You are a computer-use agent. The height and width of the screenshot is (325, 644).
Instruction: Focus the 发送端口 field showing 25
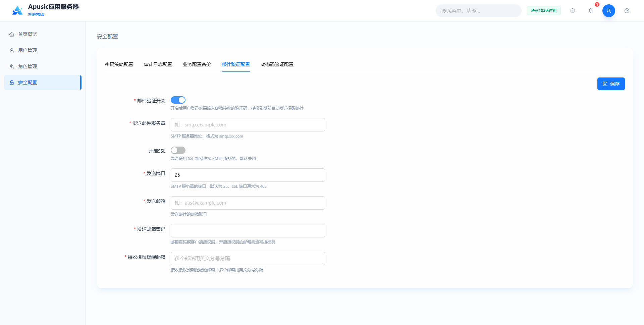click(x=248, y=175)
